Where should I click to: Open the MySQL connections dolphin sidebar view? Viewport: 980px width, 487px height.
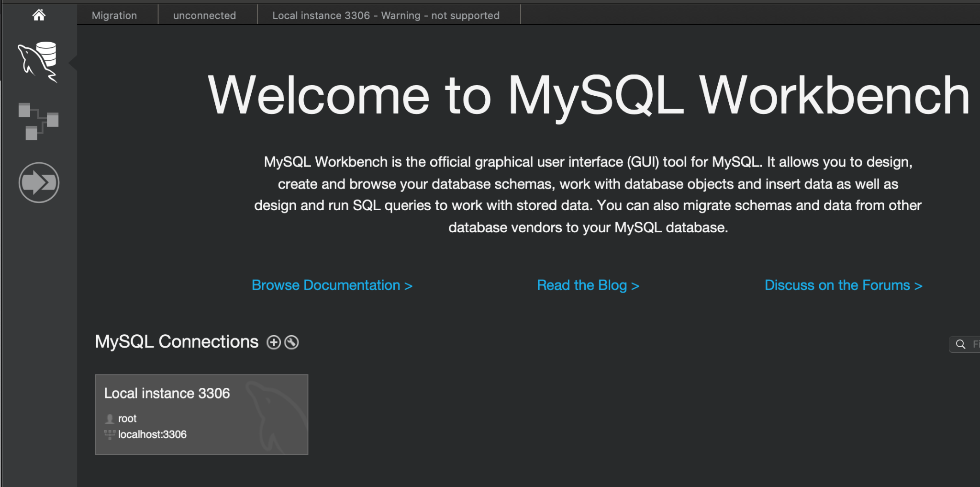(x=38, y=62)
